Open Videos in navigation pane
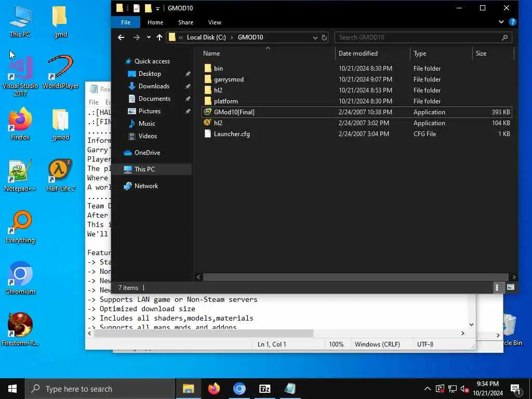Viewport: 532px width, 399px height. click(x=152, y=136)
